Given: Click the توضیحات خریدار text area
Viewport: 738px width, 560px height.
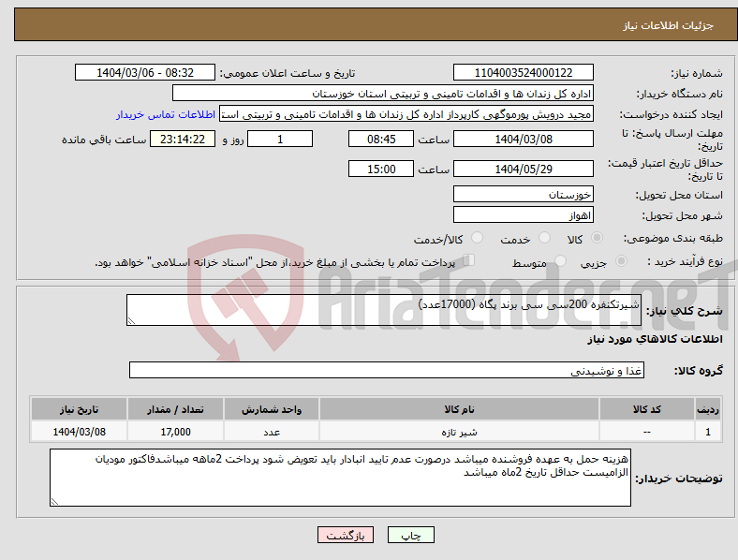Looking at the screenshot, I should (x=340, y=478).
